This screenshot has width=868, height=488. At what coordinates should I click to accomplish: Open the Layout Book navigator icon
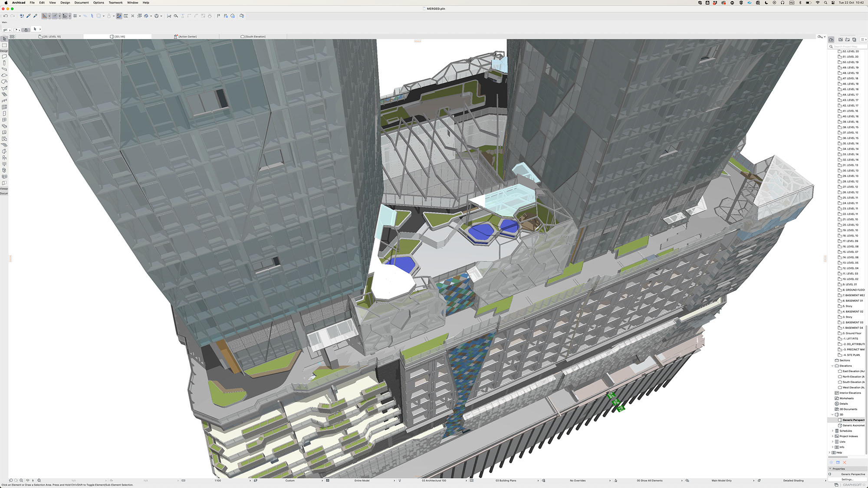(x=847, y=39)
